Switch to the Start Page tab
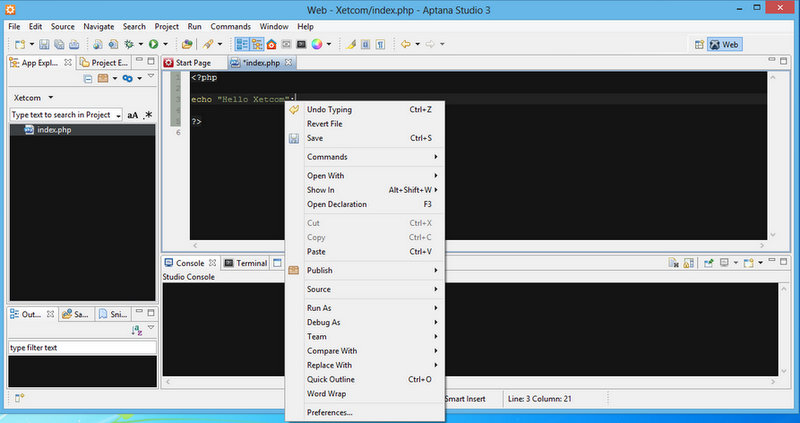Screen dimensions: 800x423 [x=193, y=63]
